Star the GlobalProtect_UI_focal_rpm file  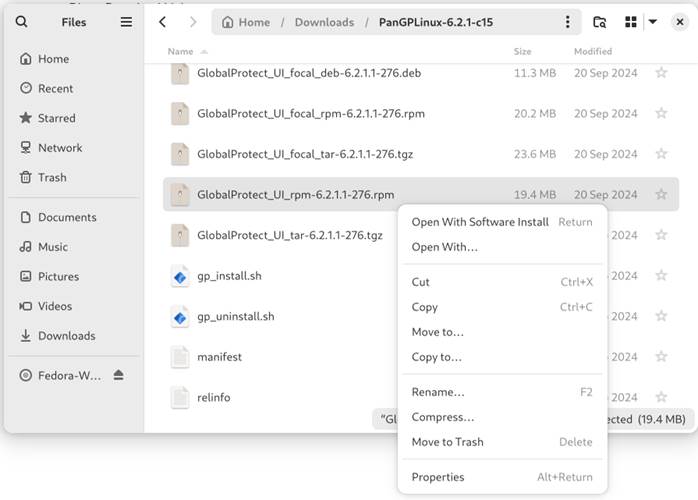pos(661,113)
